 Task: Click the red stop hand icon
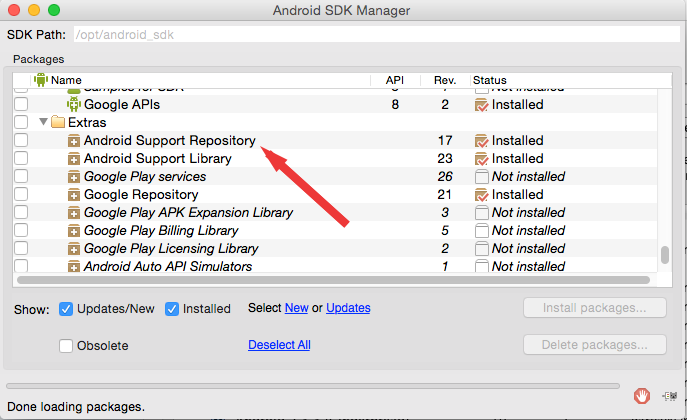coord(642,396)
